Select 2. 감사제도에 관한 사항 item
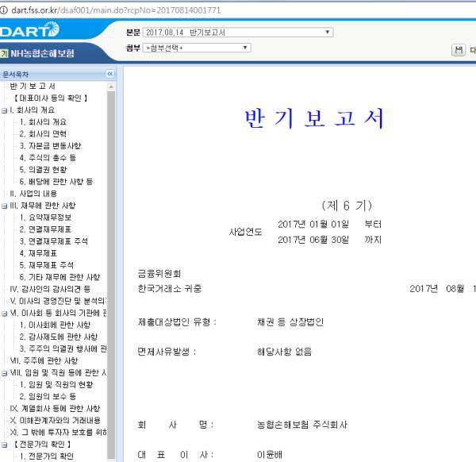 pyautogui.click(x=59, y=337)
